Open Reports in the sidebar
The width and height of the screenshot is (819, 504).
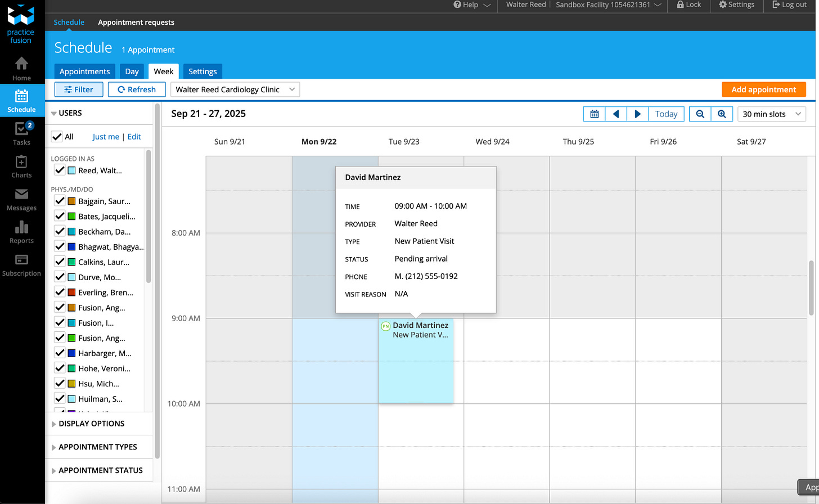[21, 232]
